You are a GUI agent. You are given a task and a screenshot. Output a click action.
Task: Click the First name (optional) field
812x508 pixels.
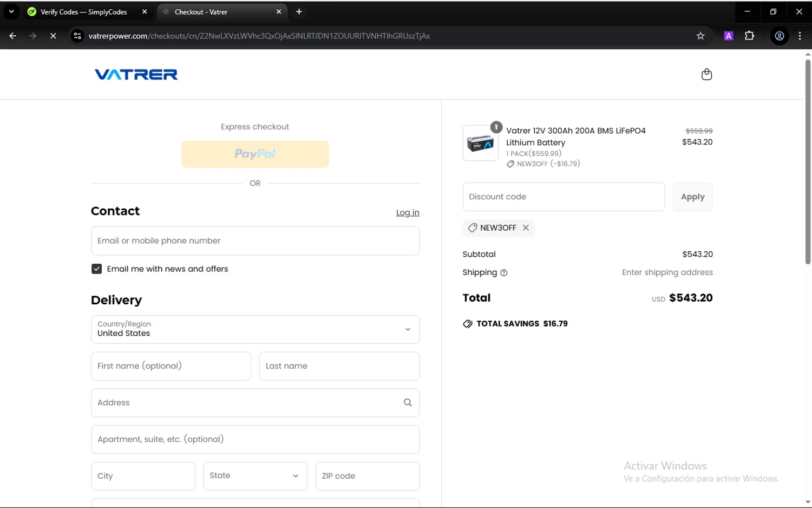click(171, 366)
